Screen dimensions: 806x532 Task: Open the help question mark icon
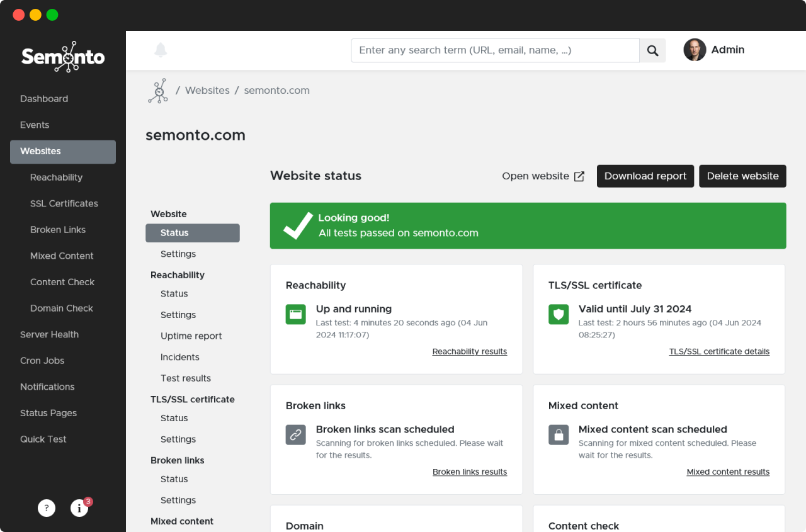[47, 508]
